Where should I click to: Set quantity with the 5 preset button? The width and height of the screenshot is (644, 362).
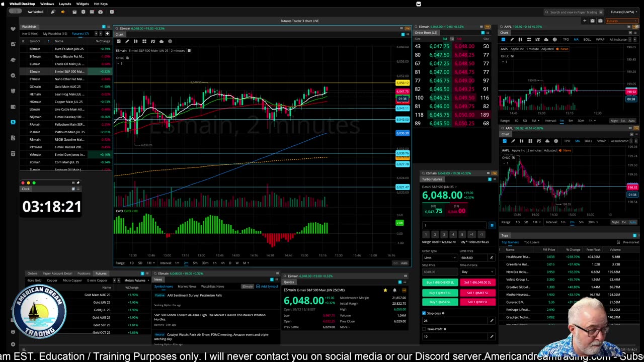click(462, 234)
